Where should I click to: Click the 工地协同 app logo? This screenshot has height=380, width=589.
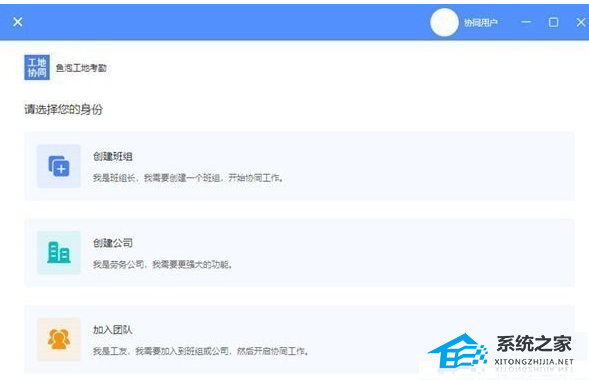[x=37, y=67]
